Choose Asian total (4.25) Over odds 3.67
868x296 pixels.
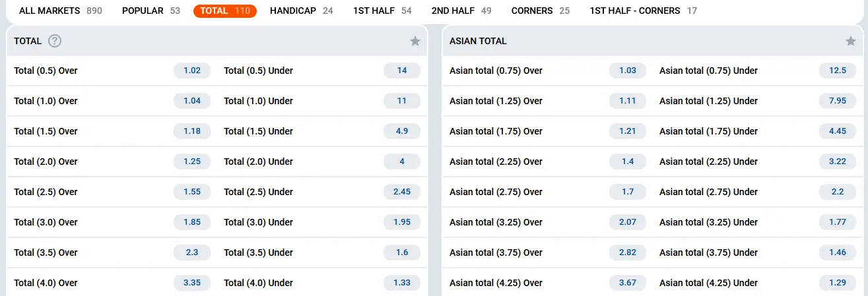click(x=628, y=283)
